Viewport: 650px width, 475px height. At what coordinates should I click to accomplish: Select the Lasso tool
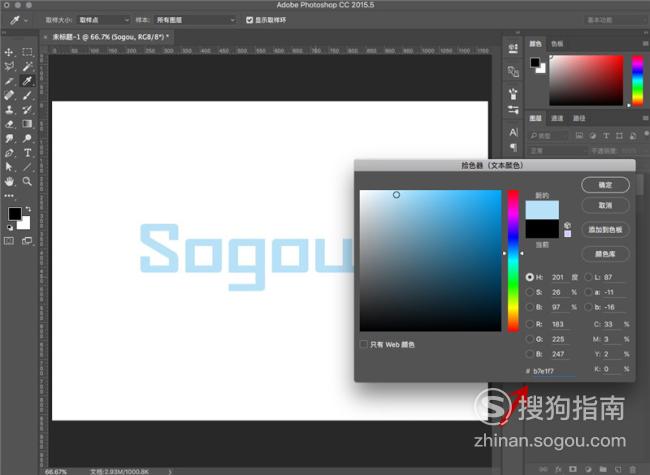(x=9, y=66)
